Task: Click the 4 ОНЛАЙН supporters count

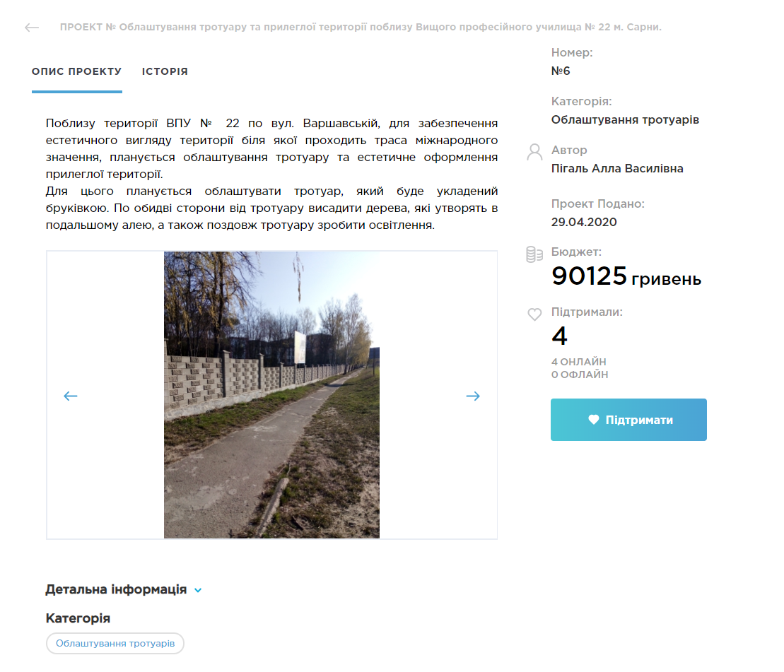Action: (578, 362)
